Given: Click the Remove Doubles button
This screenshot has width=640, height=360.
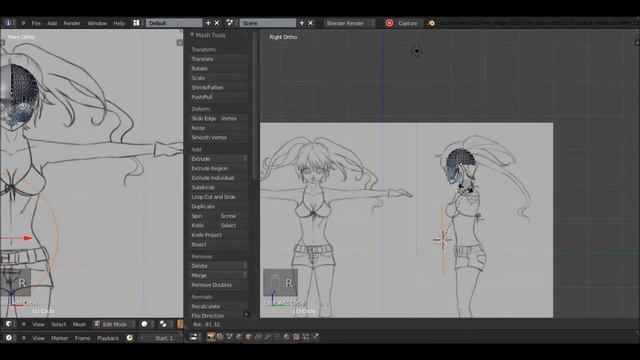Looking at the screenshot, I should click(219, 285).
